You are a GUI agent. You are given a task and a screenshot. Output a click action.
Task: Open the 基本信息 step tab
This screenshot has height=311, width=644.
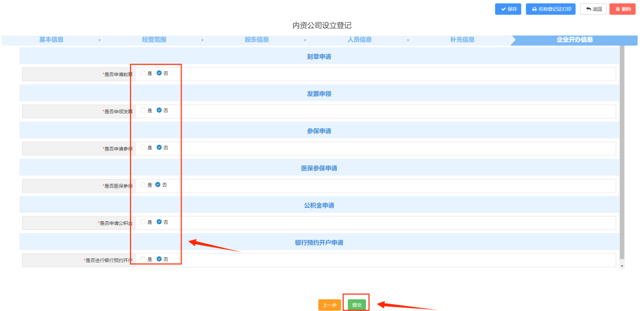(51, 40)
